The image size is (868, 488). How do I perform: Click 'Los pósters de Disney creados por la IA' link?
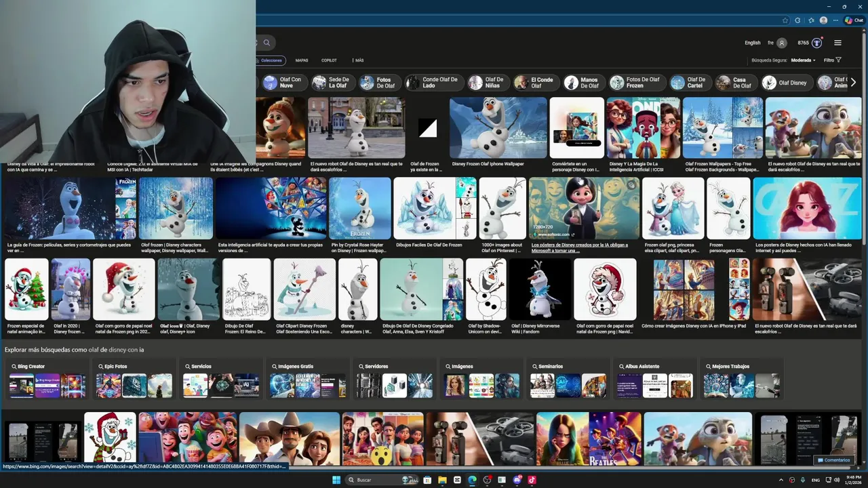click(x=580, y=247)
